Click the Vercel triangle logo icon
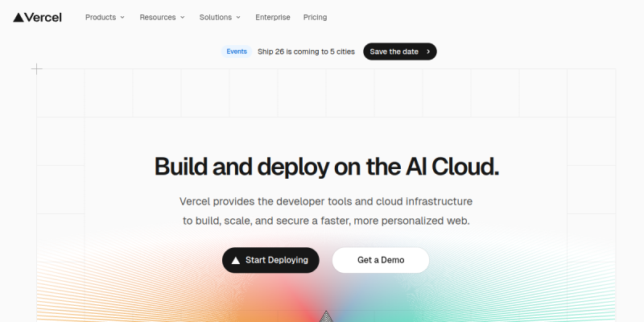Screen dimensions: 644x322 click(19, 17)
